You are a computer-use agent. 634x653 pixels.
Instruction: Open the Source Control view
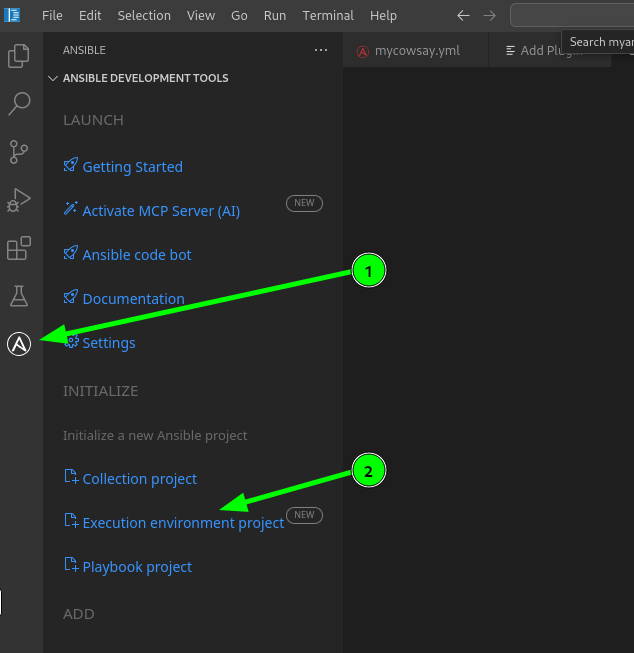point(19,152)
